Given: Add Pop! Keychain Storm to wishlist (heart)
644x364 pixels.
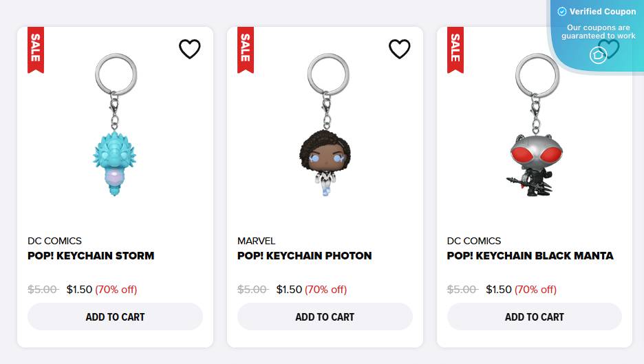Looking at the screenshot, I should (x=190, y=49).
